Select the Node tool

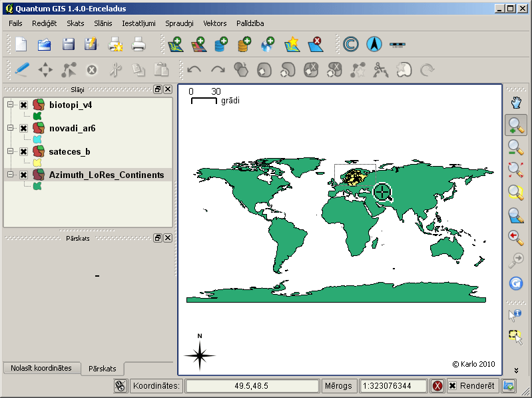tap(68, 70)
